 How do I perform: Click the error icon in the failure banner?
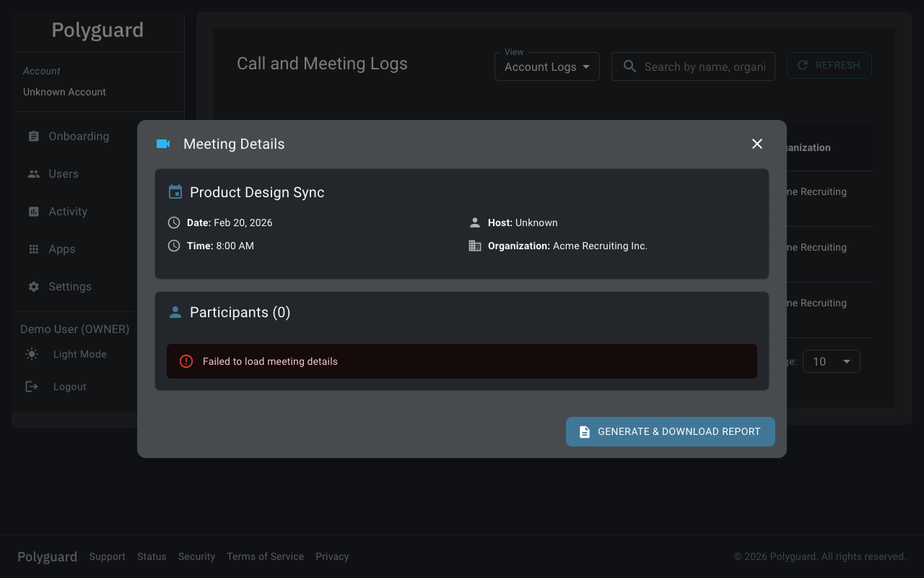(x=186, y=361)
